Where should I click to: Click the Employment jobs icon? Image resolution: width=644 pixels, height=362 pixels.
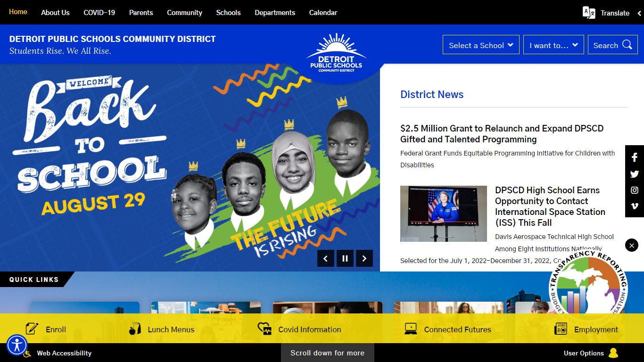click(x=561, y=329)
